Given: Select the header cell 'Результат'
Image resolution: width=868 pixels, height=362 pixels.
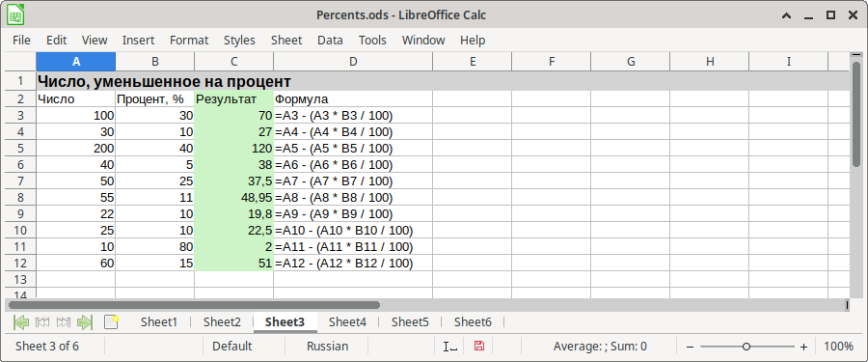Looking at the screenshot, I should (x=234, y=99).
